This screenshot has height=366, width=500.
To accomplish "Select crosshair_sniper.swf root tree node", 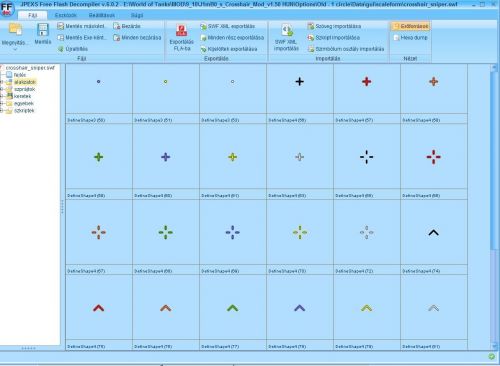I will 29,68.
